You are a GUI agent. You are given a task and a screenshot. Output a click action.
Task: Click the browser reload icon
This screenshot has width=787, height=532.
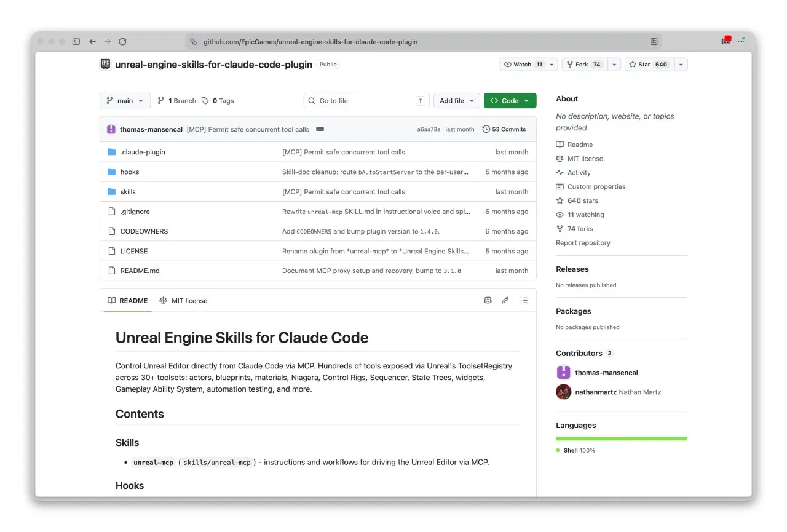(122, 42)
